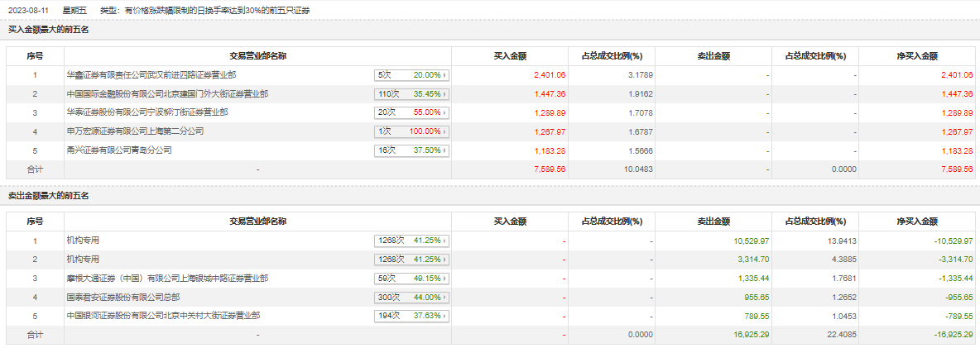
Task: Open 中国国际金融北京建国门外大街营业部 link
Action: click(x=166, y=93)
